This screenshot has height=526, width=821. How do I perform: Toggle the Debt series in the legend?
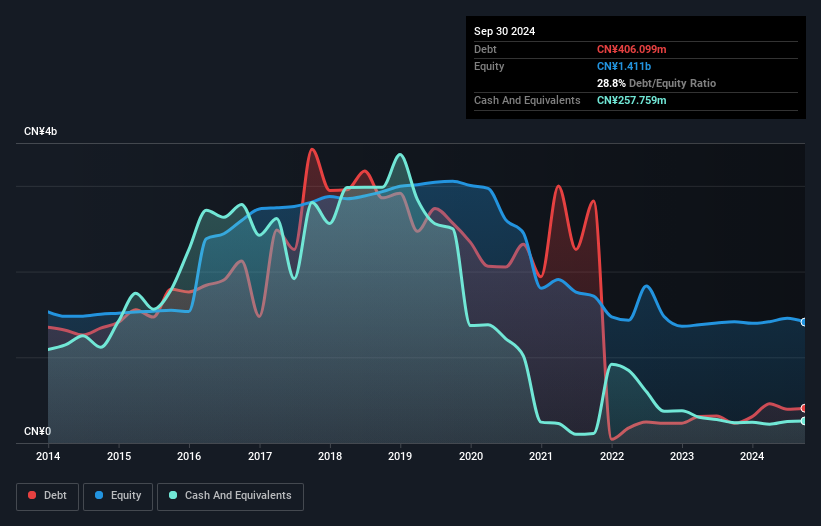point(48,496)
